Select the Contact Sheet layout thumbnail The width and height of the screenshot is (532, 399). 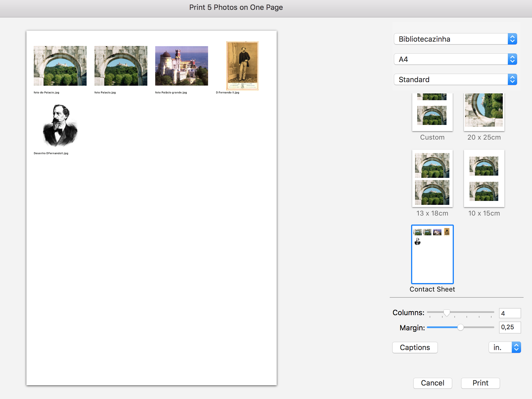tap(432, 254)
